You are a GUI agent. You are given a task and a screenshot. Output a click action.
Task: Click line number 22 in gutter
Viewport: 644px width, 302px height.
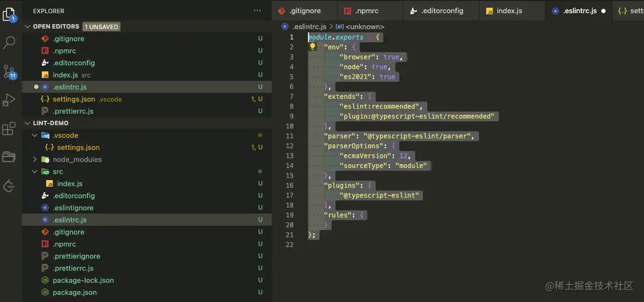click(290, 244)
